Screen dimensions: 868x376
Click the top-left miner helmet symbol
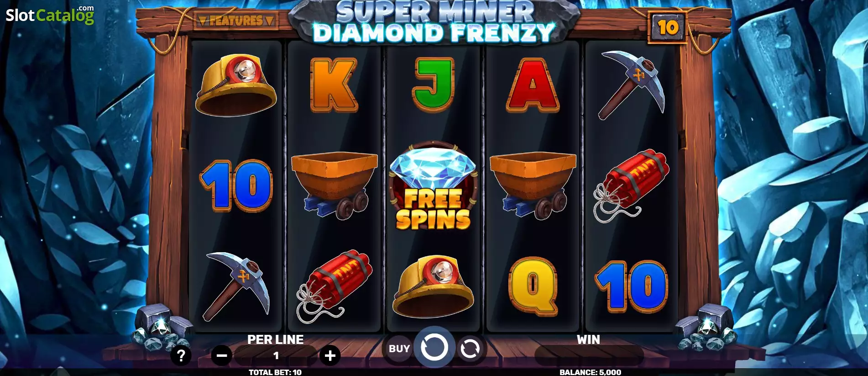coord(236,85)
